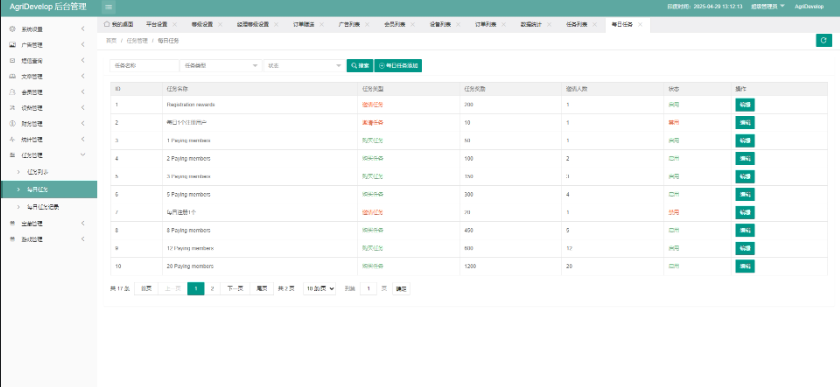840x387 pixels.
Task: Edit the Registration rewards row
Action: [745, 105]
